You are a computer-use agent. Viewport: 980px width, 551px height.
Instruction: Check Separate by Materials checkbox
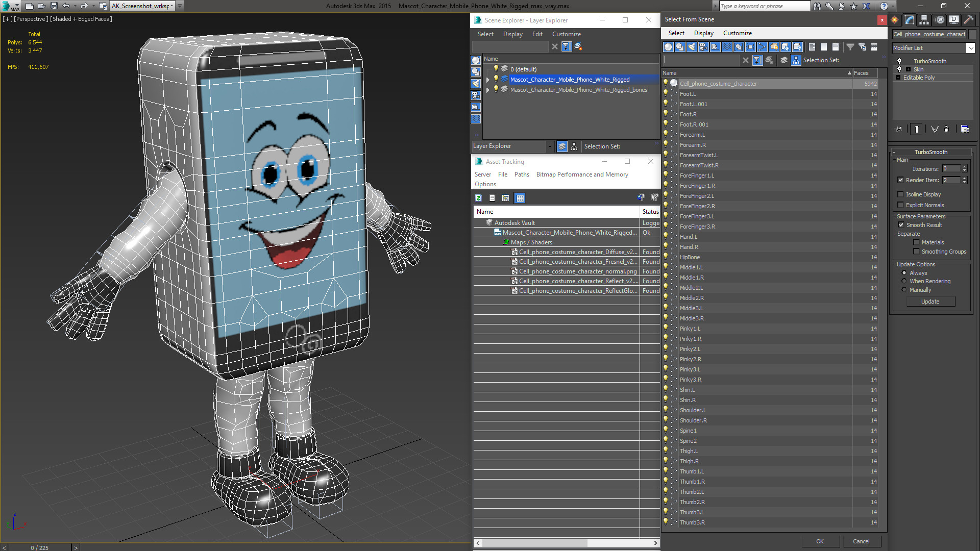pyautogui.click(x=916, y=242)
